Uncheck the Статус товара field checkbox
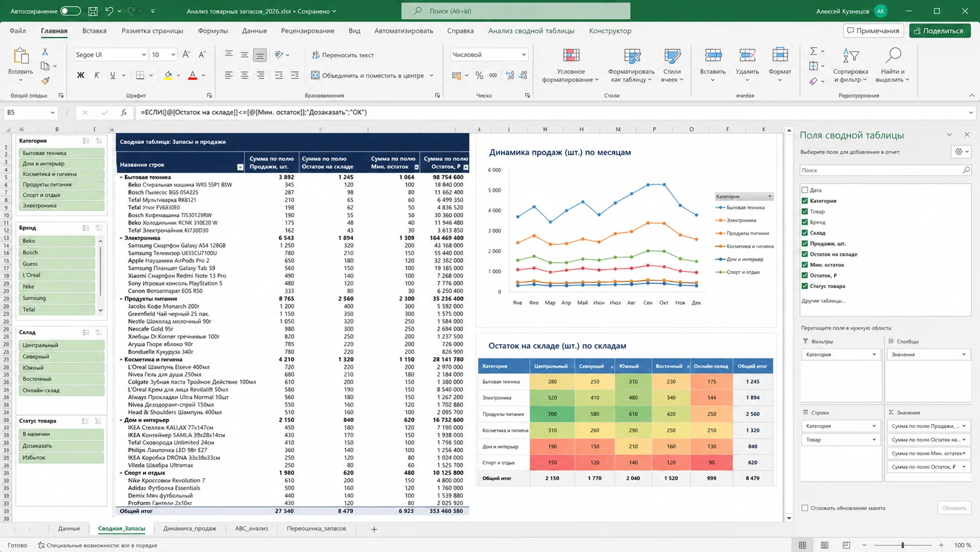This screenshot has height=552, width=980. click(x=805, y=286)
